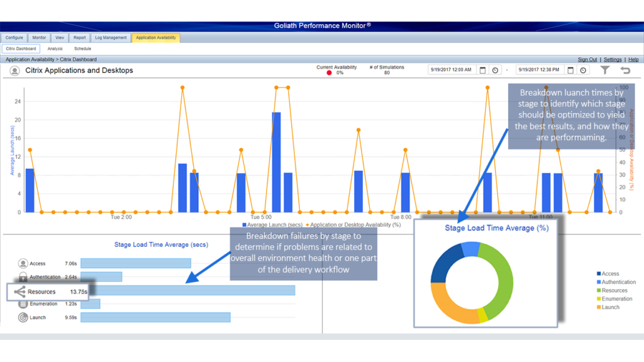Click the Authentication legend color swatch
This screenshot has width=644, height=362.
coord(599,282)
